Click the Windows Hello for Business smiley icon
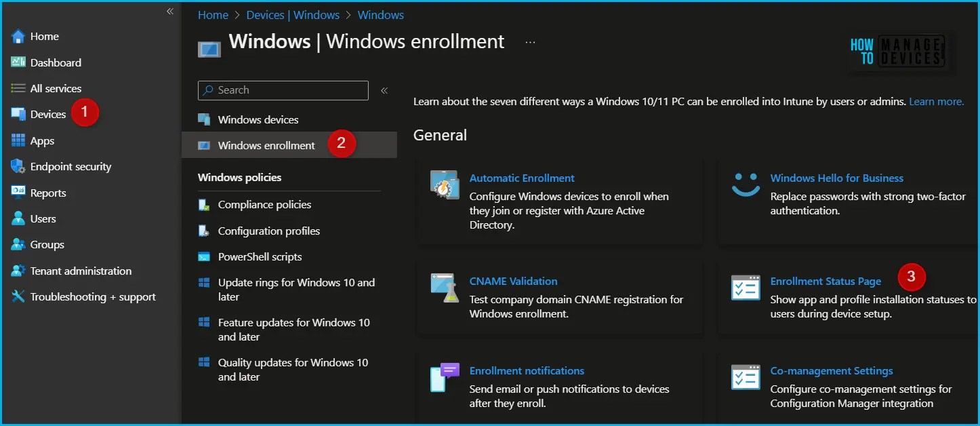This screenshot has width=980, height=426. (746, 185)
